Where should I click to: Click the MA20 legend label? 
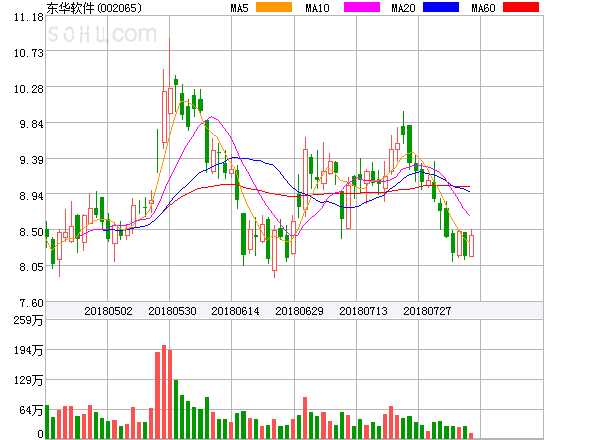point(403,8)
